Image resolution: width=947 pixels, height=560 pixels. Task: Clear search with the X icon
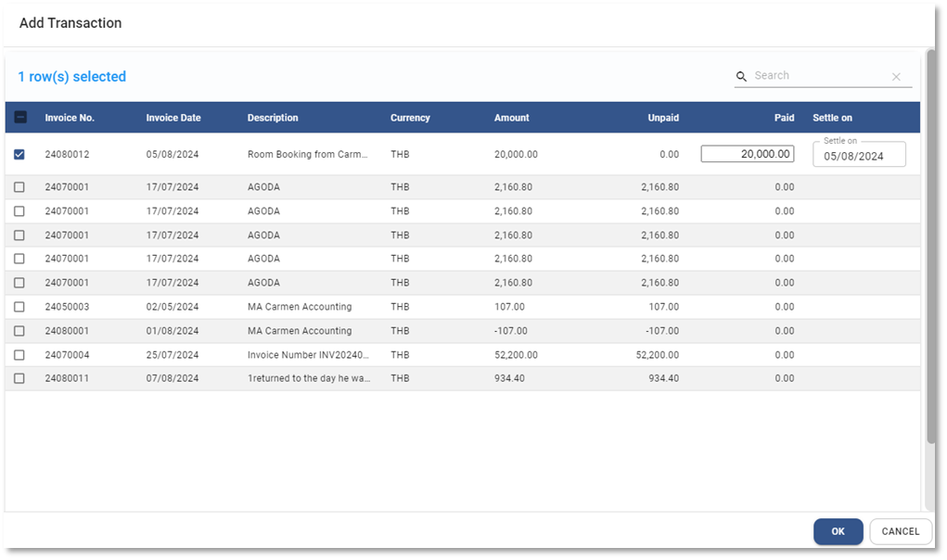point(896,77)
